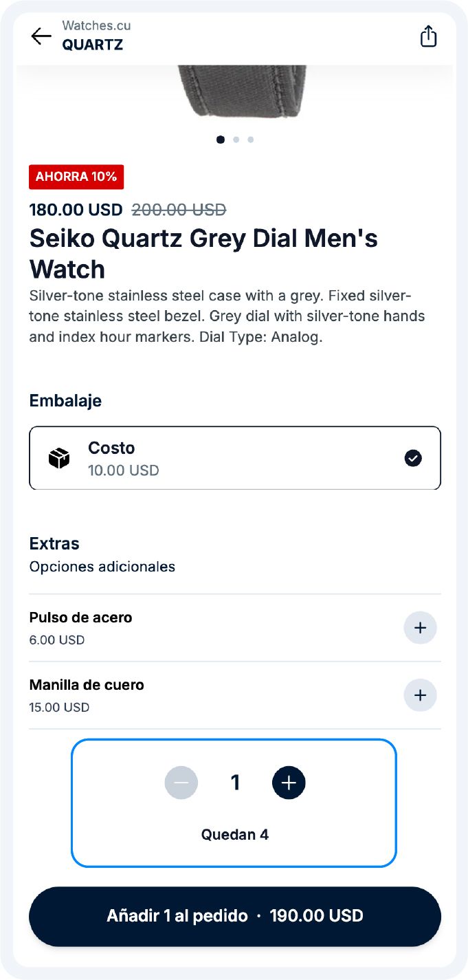Image resolution: width=468 pixels, height=980 pixels.
Task: Tap the Manilla de cuero label
Action: (x=87, y=685)
